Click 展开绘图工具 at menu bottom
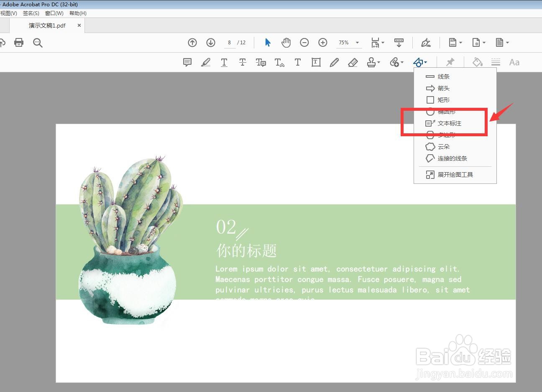 [x=455, y=174]
